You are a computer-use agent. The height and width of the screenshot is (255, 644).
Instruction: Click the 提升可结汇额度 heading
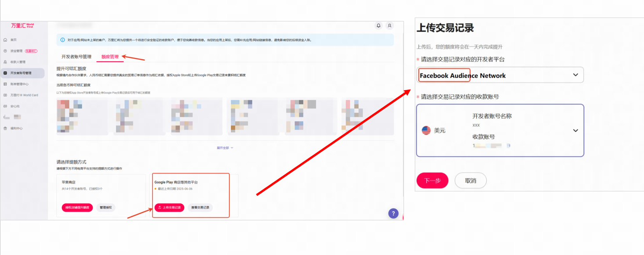tap(71, 69)
